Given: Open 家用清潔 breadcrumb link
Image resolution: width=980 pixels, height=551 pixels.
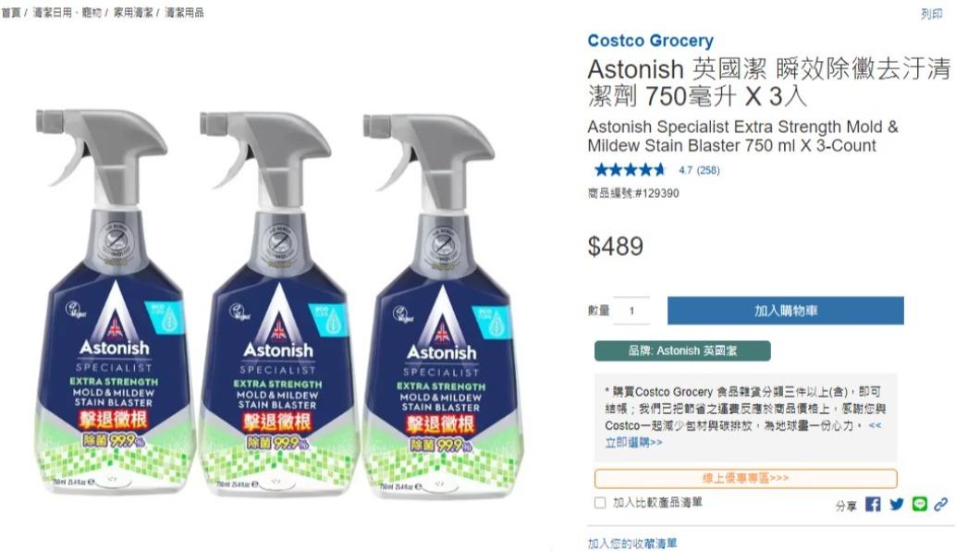Looking at the screenshot, I should pyautogui.click(x=133, y=13).
